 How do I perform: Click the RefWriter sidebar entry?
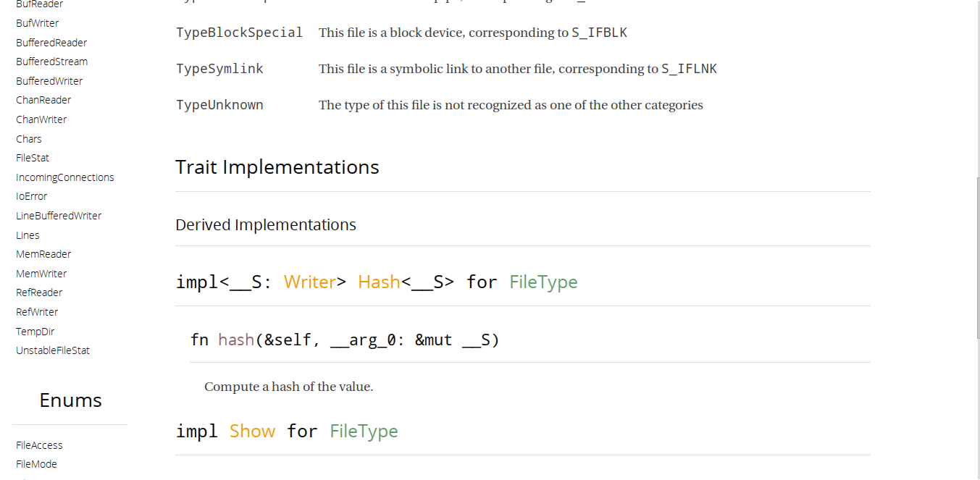37,312
